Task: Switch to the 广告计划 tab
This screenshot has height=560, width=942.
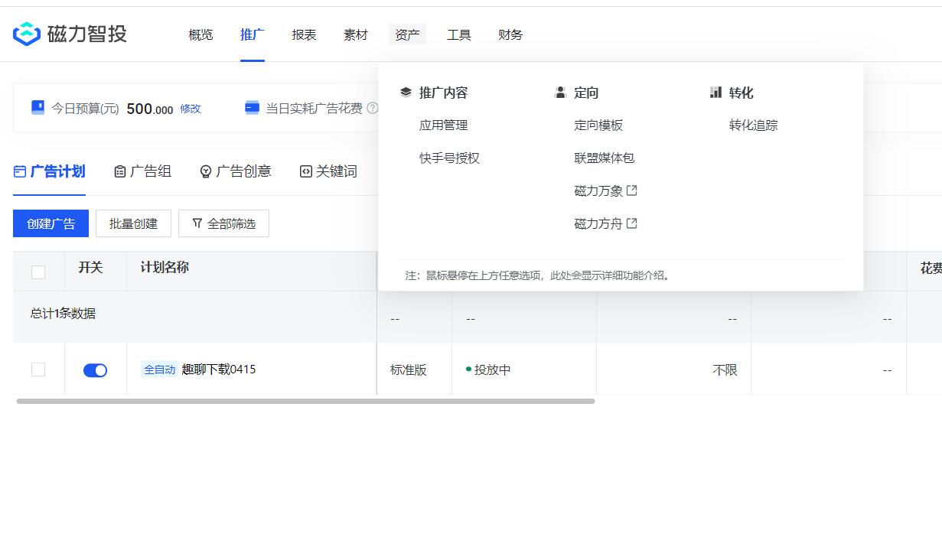Action: point(50,171)
